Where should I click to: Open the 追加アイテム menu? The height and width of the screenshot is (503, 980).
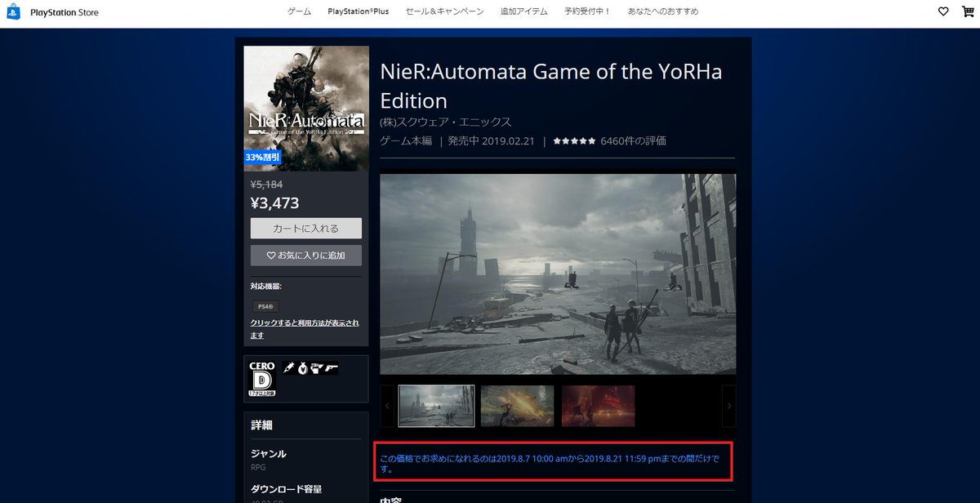(x=523, y=11)
